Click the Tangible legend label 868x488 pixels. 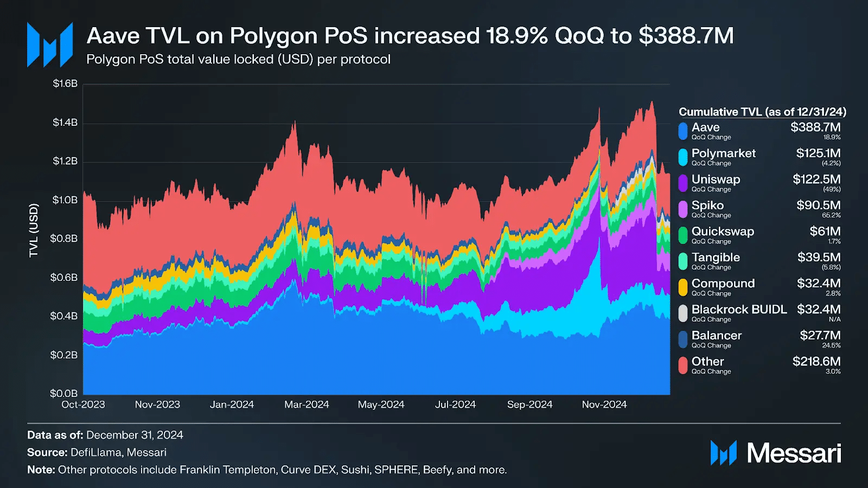[716, 258]
